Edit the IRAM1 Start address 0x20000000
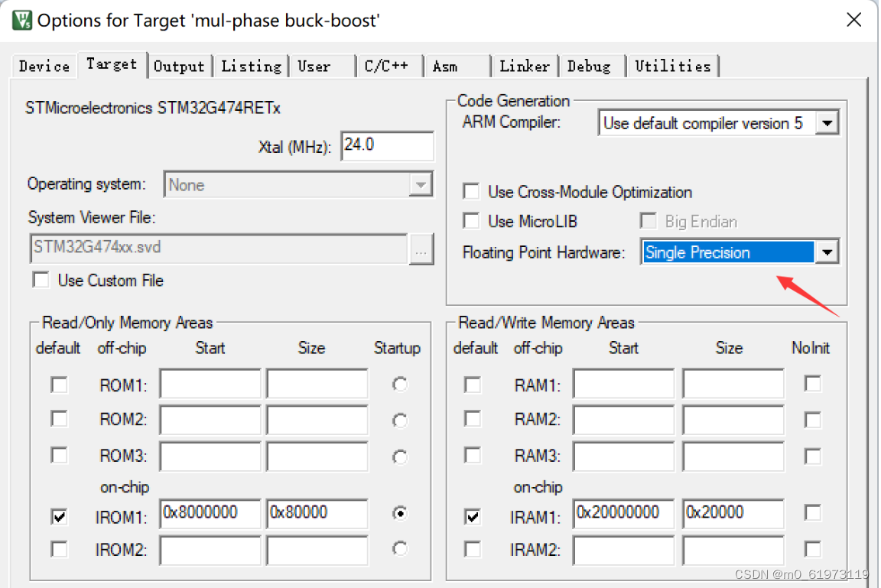The image size is (881, 588). (x=624, y=513)
